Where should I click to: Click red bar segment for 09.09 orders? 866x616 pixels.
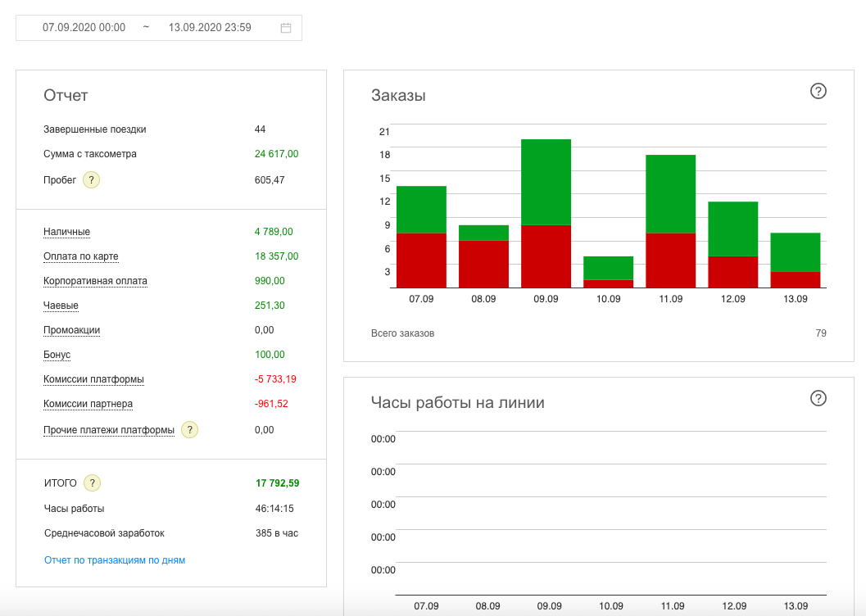pyautogui.click(x=546, y=256)
